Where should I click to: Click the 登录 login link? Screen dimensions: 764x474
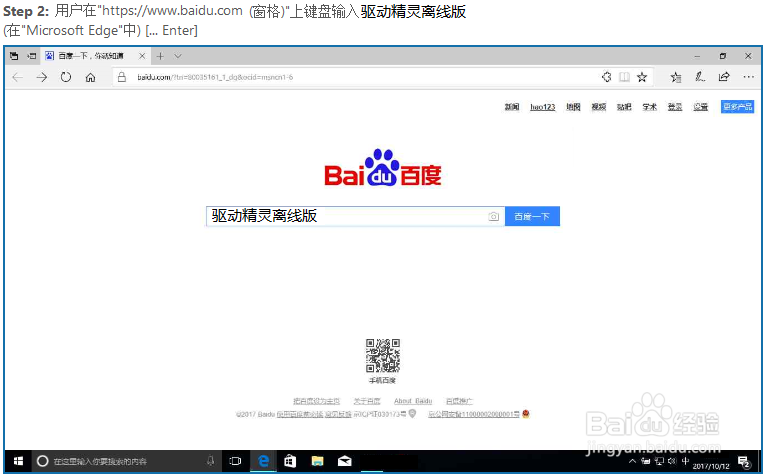[675, 107]
